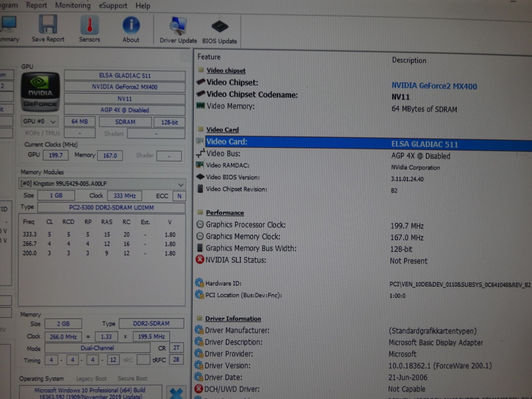Click the NV11 codename field
The width and height of the screenshot is (532, 399).
[x=125, y=98]
